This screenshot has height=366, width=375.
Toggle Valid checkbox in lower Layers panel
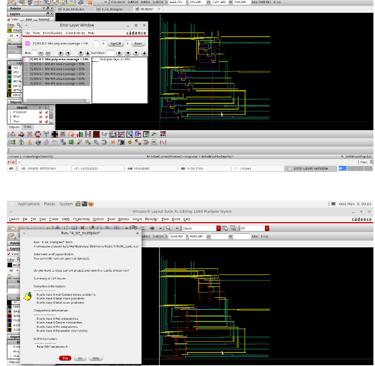[9, 254]
